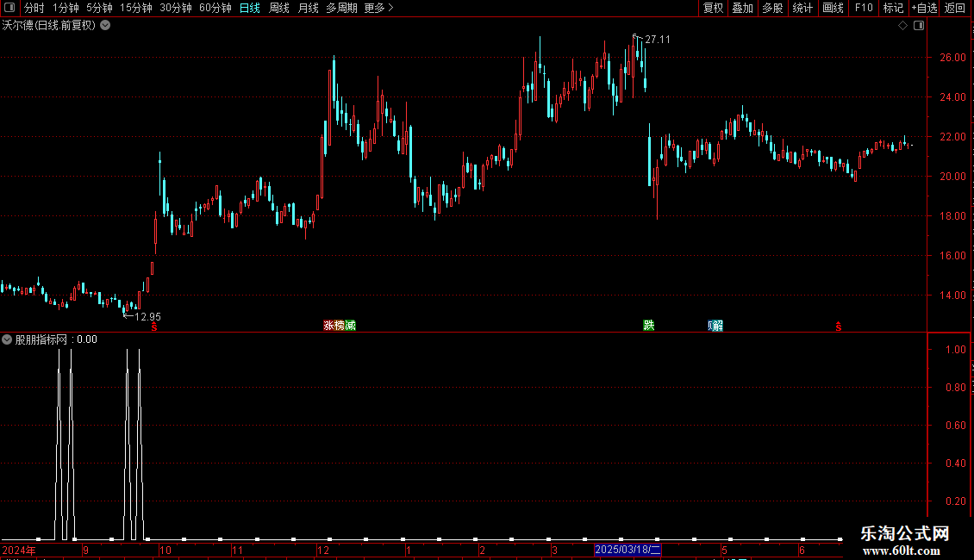
Task: Click the 14.00 price axis label
Action: point(952,296)
